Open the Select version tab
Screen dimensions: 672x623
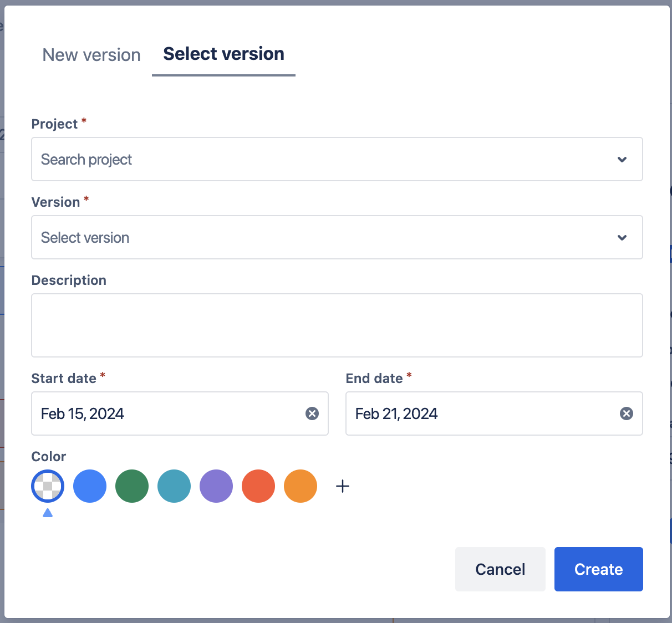point(223,54)
